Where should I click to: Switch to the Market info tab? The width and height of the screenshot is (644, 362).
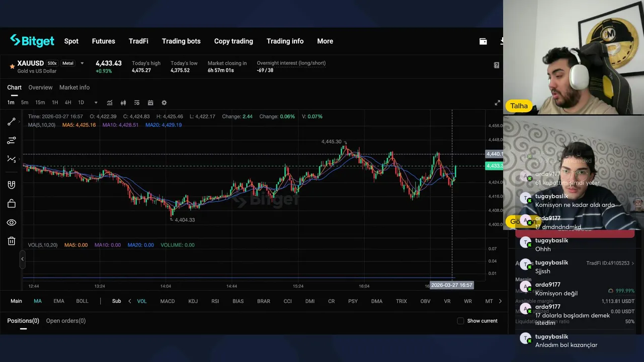point(74,87)
